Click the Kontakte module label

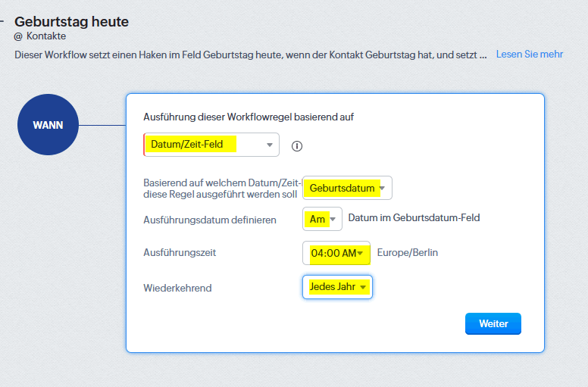coord(46,36)
